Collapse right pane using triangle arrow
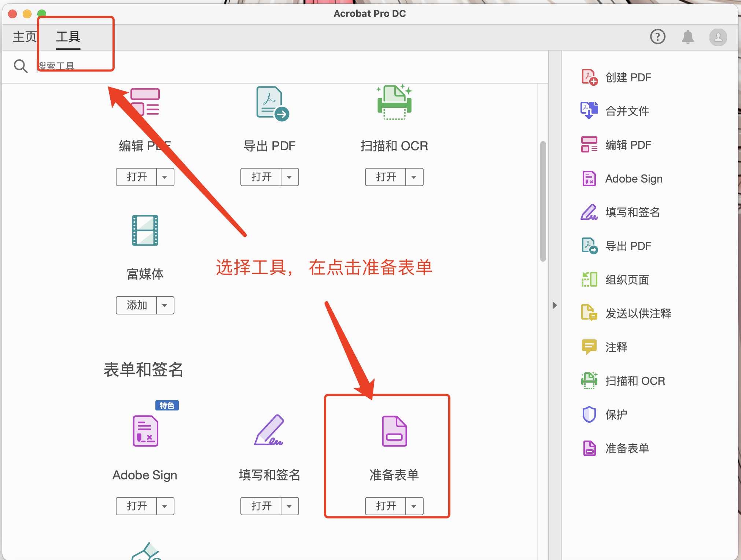 click(x=554, y=305)
